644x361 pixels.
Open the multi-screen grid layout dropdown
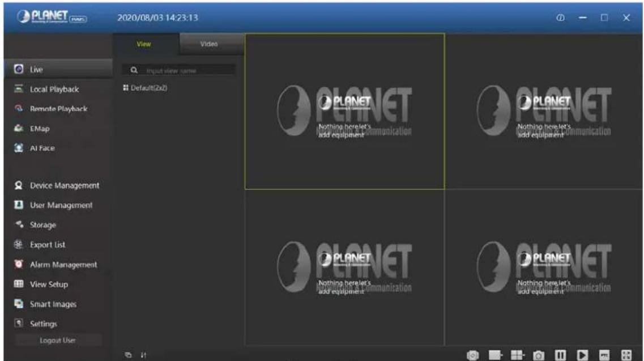[518, 355]
